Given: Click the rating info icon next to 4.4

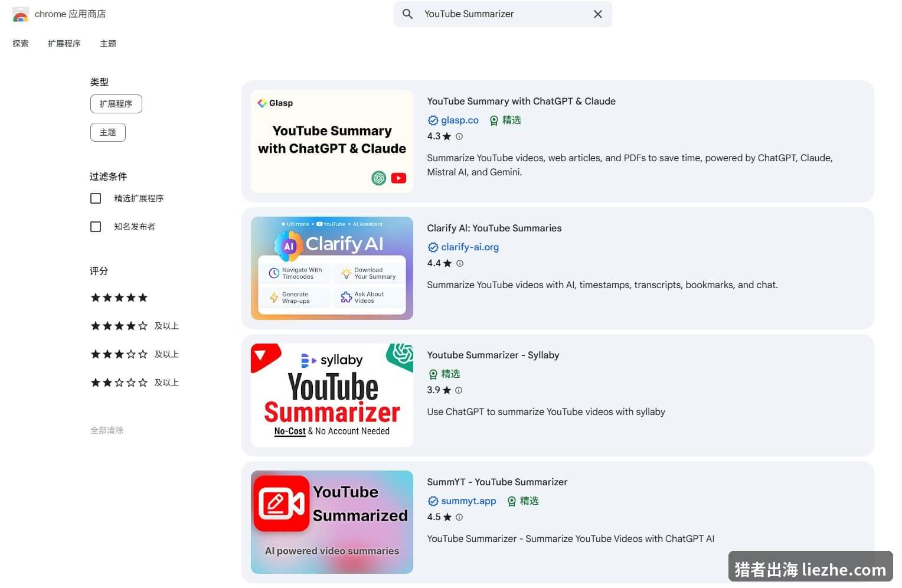Looking at the screenshot, I should [460, 263].
